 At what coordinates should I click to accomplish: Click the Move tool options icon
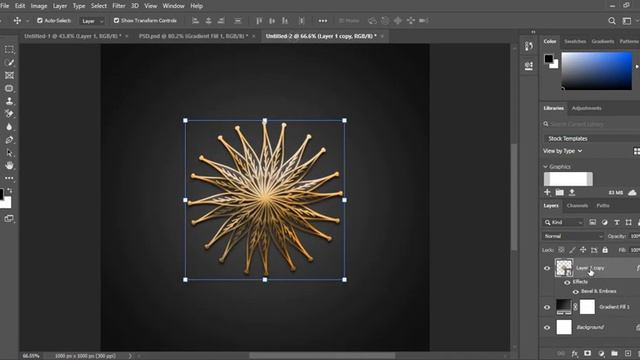click(17, 20)
